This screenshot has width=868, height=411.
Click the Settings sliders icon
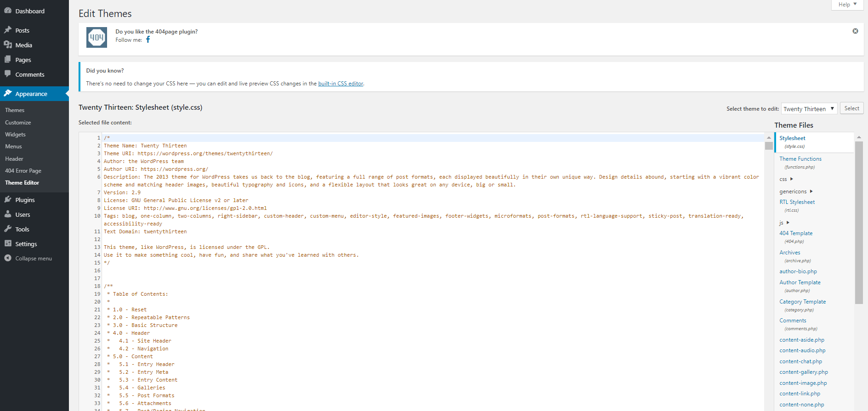coord(8,243)
